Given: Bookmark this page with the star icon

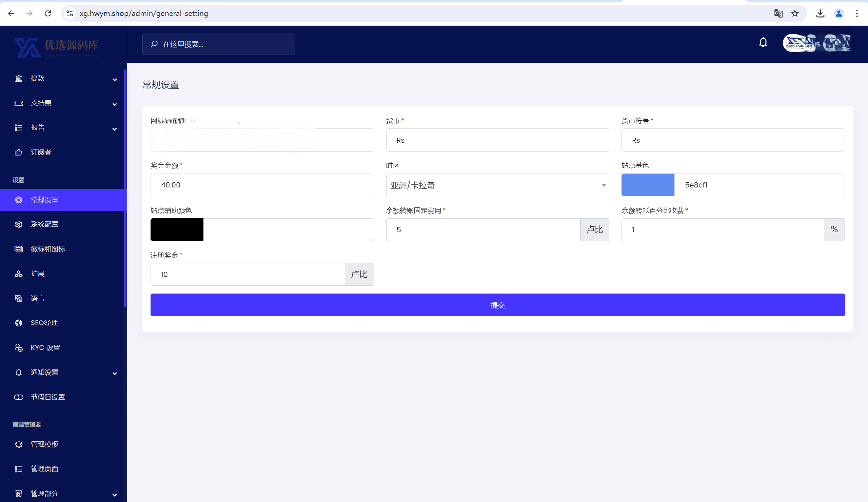Looking at the screenshot, I should [x=795, y=14].
